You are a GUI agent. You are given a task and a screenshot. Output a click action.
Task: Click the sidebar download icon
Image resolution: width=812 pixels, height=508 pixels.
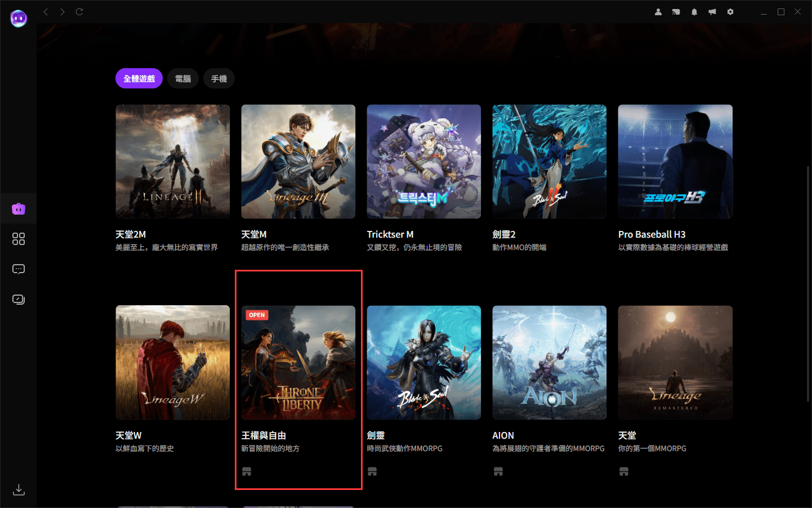(x=19, y=489)
